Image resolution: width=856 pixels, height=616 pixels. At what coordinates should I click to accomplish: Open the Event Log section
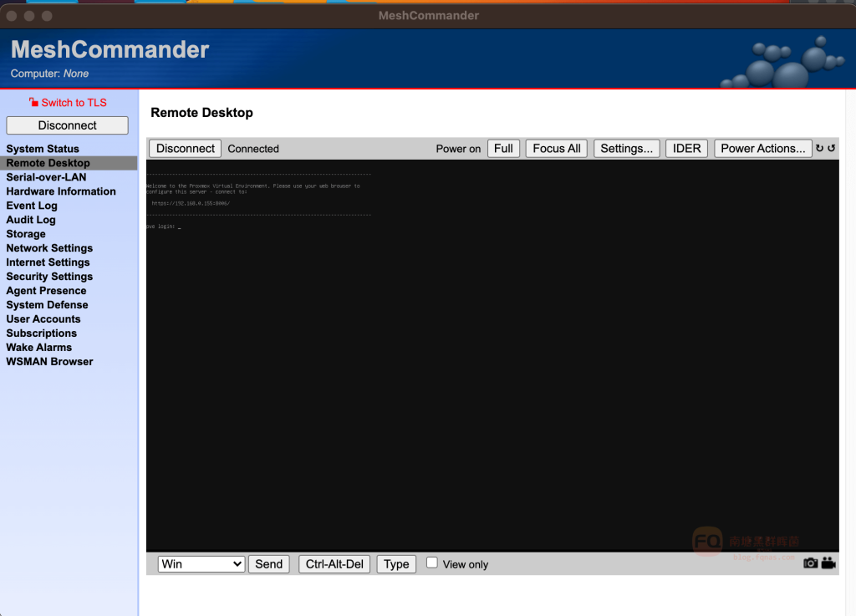click(32, 206)
